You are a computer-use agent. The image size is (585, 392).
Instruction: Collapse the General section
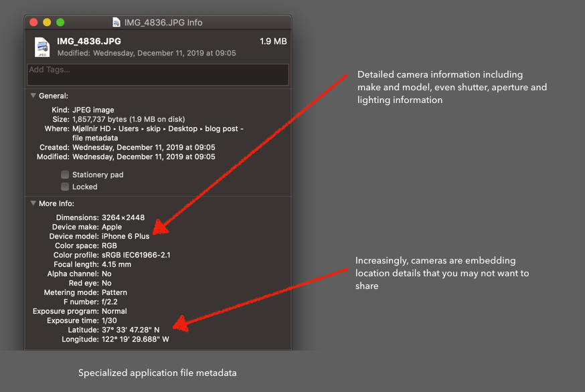coord(32,96)
